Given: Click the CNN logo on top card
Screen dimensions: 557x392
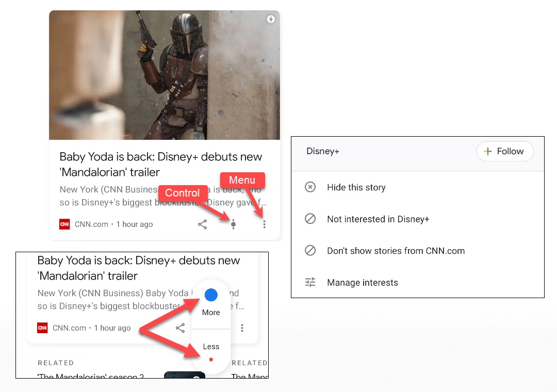Looking at the screenshot, I should [x=64, y=224].
